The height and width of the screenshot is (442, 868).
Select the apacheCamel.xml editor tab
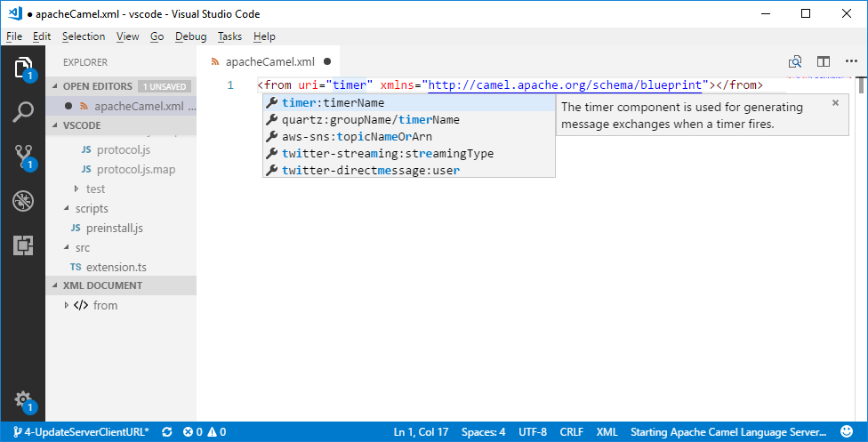click(x=269, y=62)
